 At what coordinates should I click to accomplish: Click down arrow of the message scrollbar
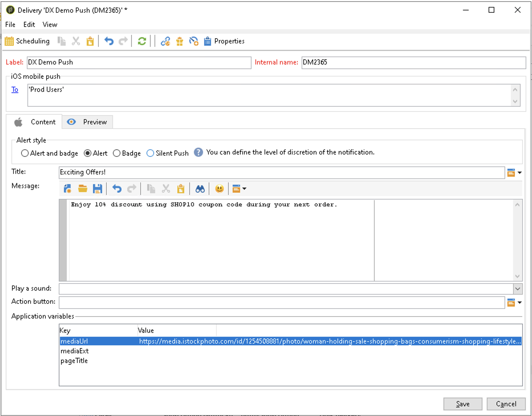point(517,276)
